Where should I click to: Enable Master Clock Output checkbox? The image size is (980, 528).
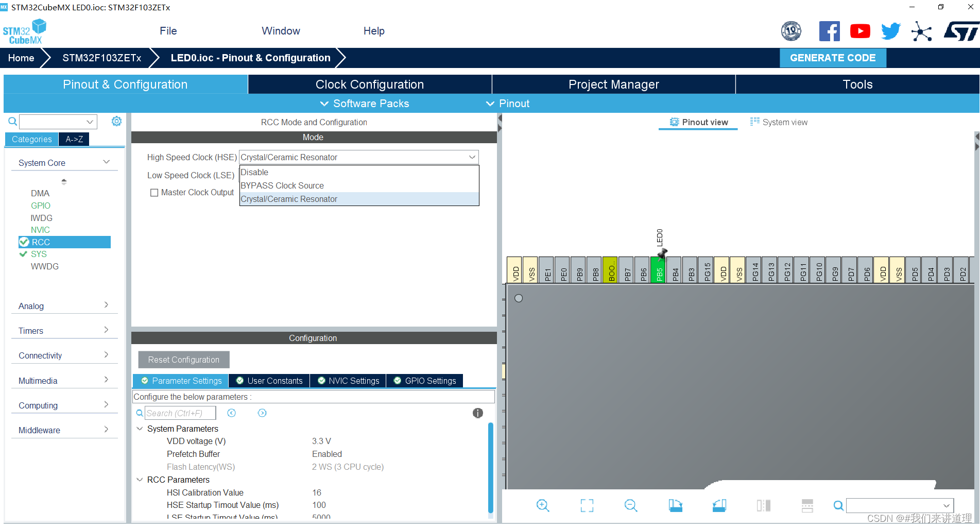click(154, 193)
